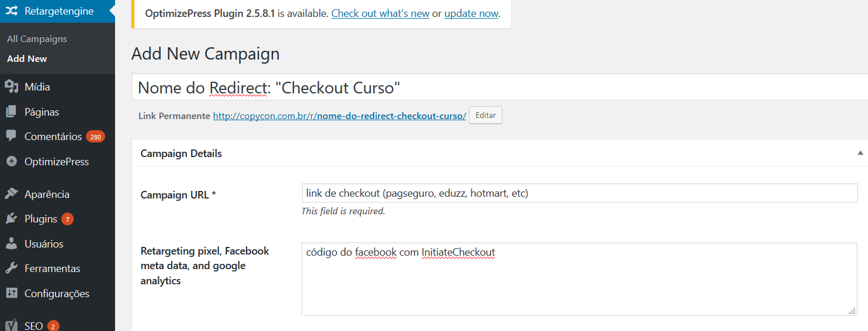Click the Páginas pages icon
This screenshot has height=331, width=868.
pos(12,112)
